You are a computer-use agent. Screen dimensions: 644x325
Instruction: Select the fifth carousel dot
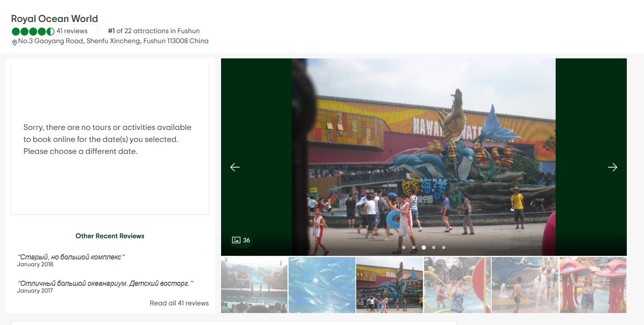444,247
